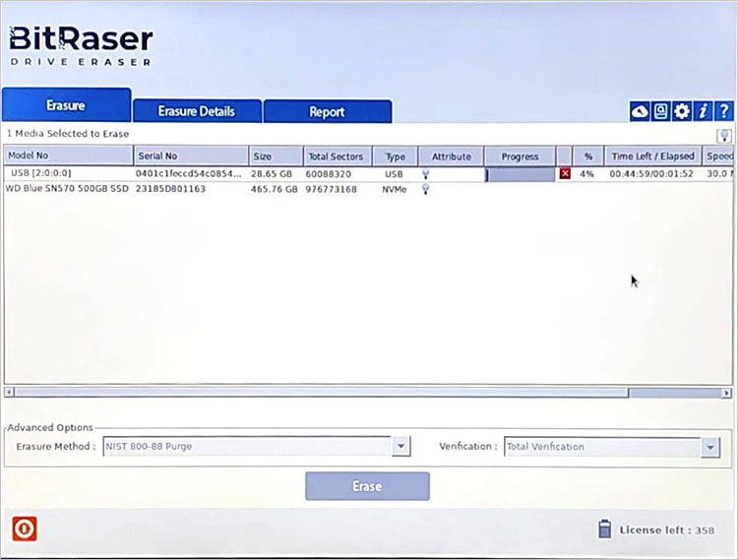Click the USB type cell
Screen dimensions: 738x560
point(394,174)
